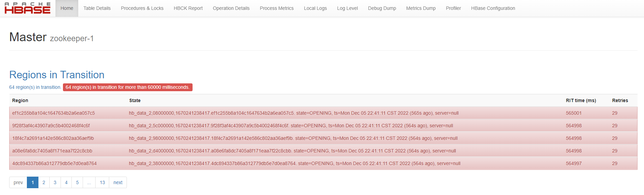Navigate to Process Metrics

coord(277,8)
